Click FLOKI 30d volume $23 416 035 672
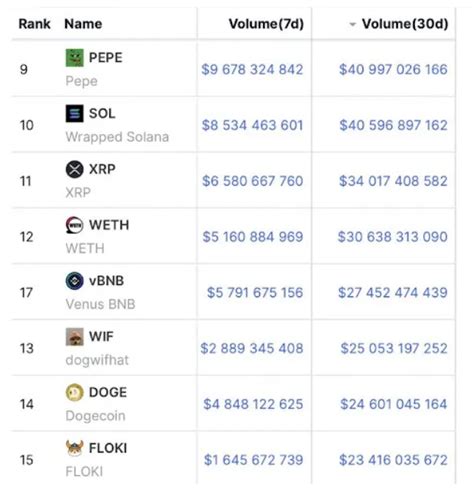The image size is (474, 495). coord(393,460)
